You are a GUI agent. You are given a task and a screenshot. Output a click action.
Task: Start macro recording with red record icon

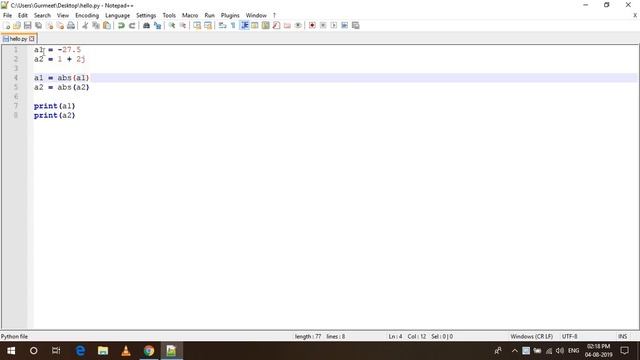pyautogui.click(x=312, y=25)
